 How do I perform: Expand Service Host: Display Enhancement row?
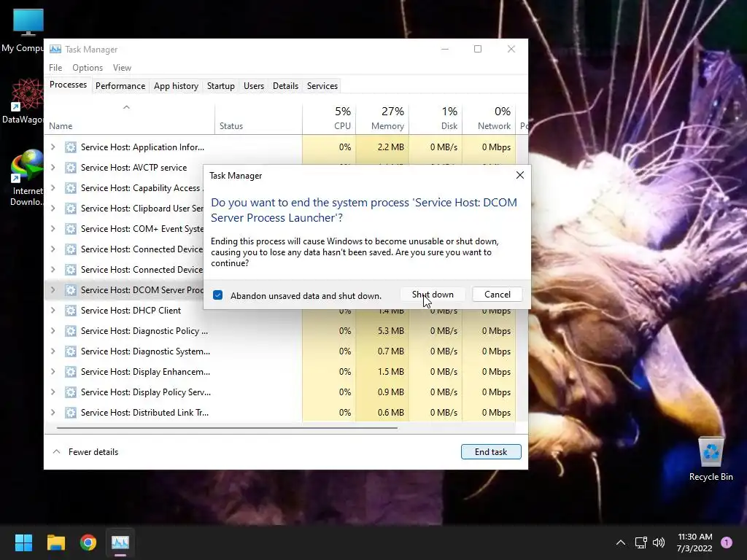click(53, 372)
